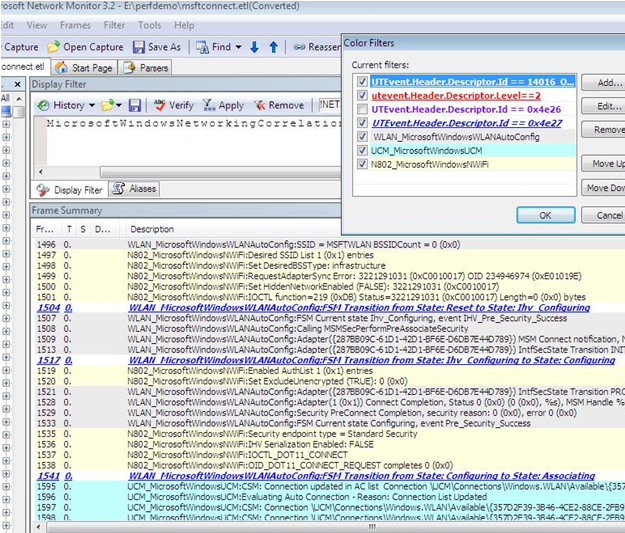Open the Tools menu
The image size is (625, 533).
point(149,25)
